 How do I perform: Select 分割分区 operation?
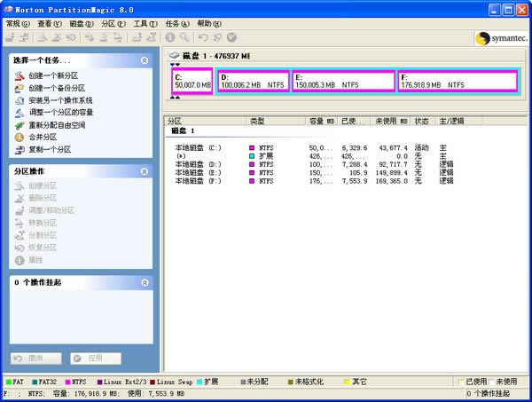click(35, 235)
